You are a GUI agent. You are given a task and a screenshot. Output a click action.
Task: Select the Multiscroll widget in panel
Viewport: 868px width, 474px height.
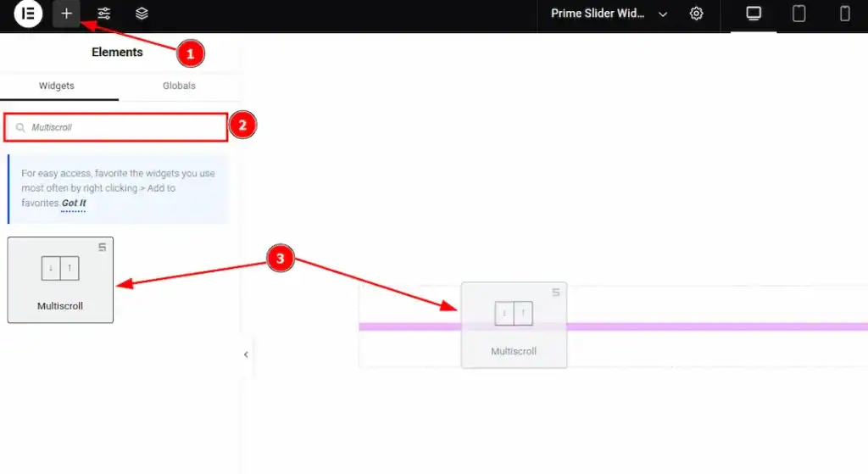[x=60, y=280]
